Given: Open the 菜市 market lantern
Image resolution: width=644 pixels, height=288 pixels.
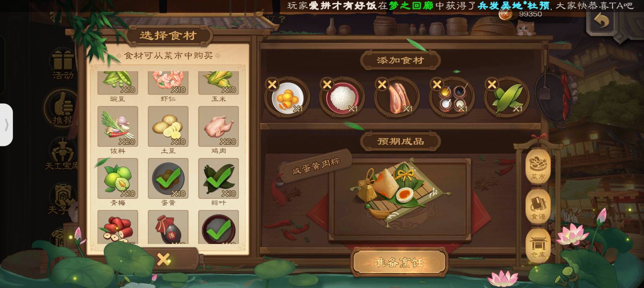Looking at the screenshot, I should (x=538, y=166).
